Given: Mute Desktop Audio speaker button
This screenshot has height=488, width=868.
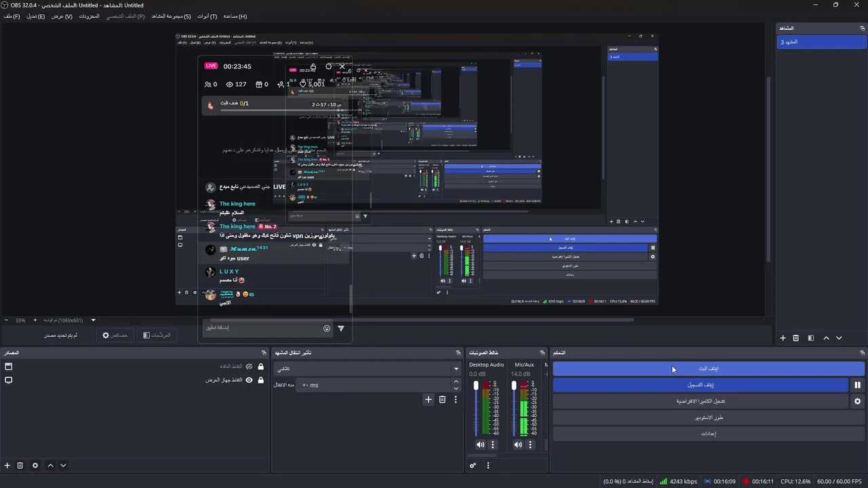Looking at the screenshot, I should tap(480, 445).
